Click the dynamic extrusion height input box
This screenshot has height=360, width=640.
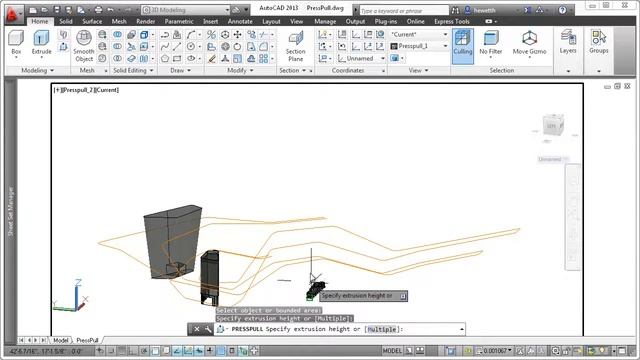click(x=363, y=296)
